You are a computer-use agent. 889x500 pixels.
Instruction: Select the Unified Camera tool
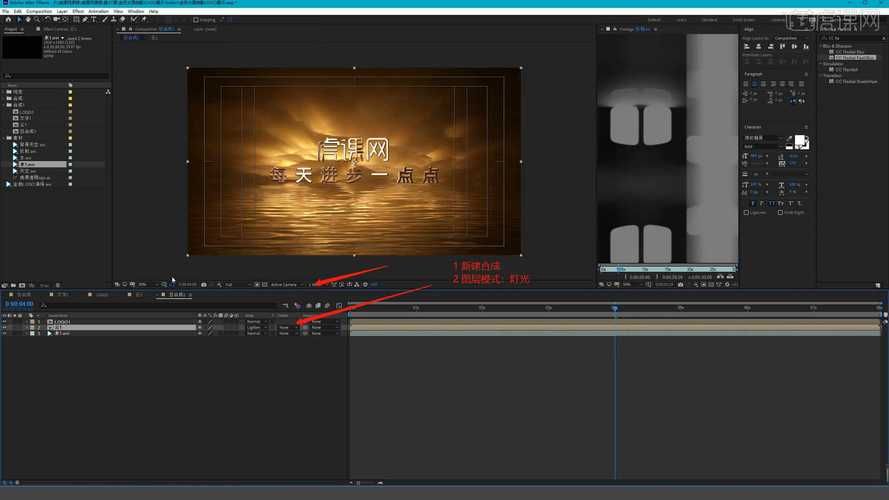(x=56, y=19)
